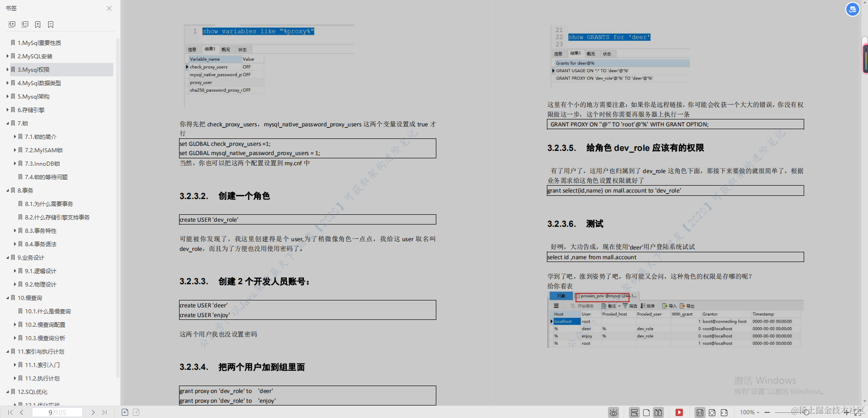Add a new bookmark

[x=38, y=25]
